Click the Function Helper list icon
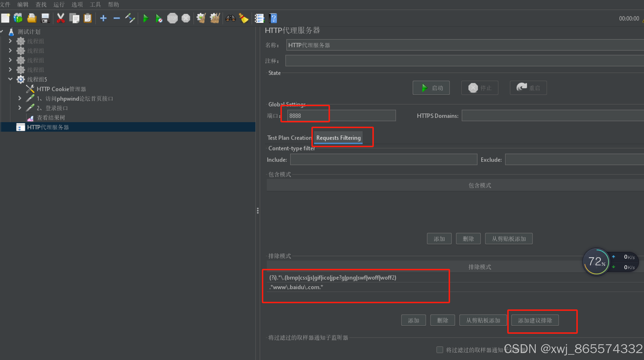 click(x=259, y=18)
